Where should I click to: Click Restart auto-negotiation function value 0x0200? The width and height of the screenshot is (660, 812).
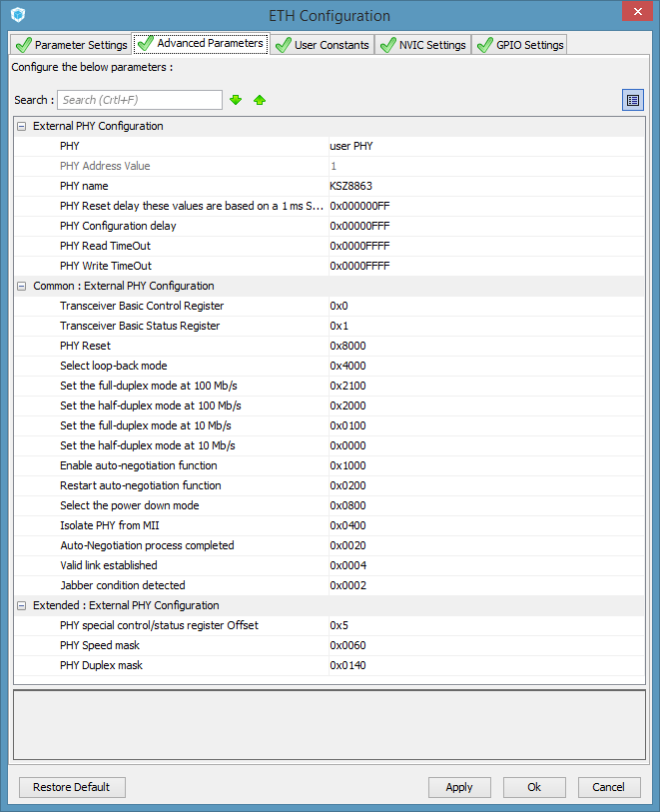(x=347, y=485)
